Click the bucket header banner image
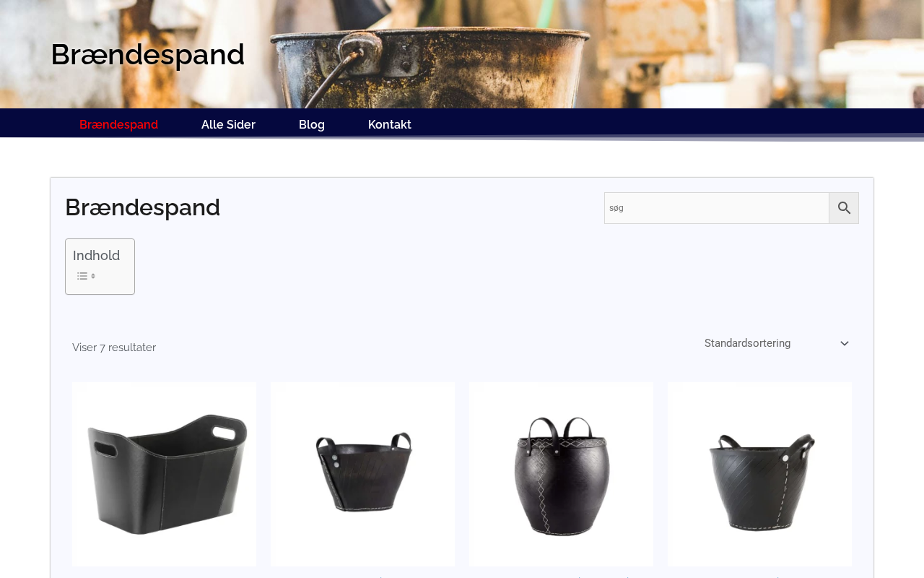 pyautogui.click(x=462, y=54)
